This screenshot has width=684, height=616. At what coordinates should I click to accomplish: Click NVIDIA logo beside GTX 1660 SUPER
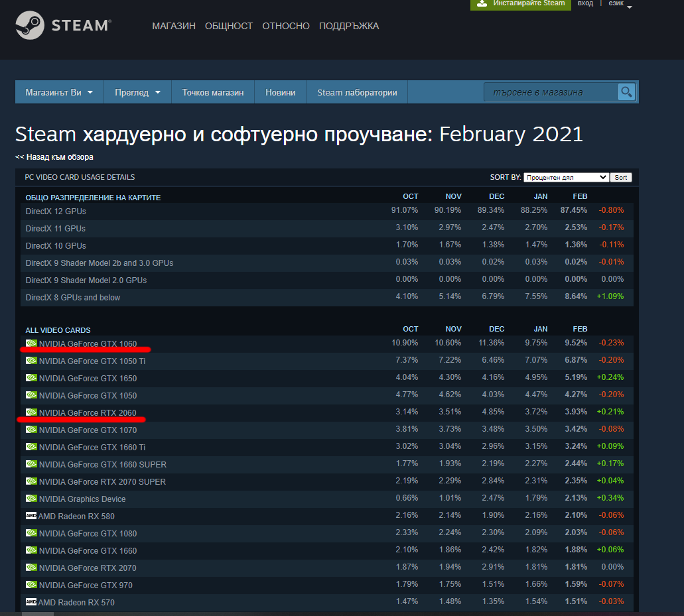[31, 464]
